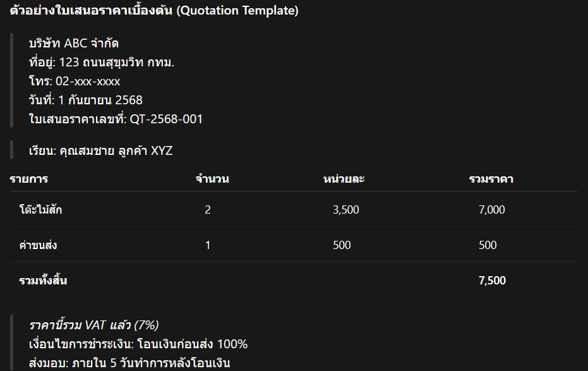Click the จำนวน column header
588x371 pixels.
(x=212, y=179)
